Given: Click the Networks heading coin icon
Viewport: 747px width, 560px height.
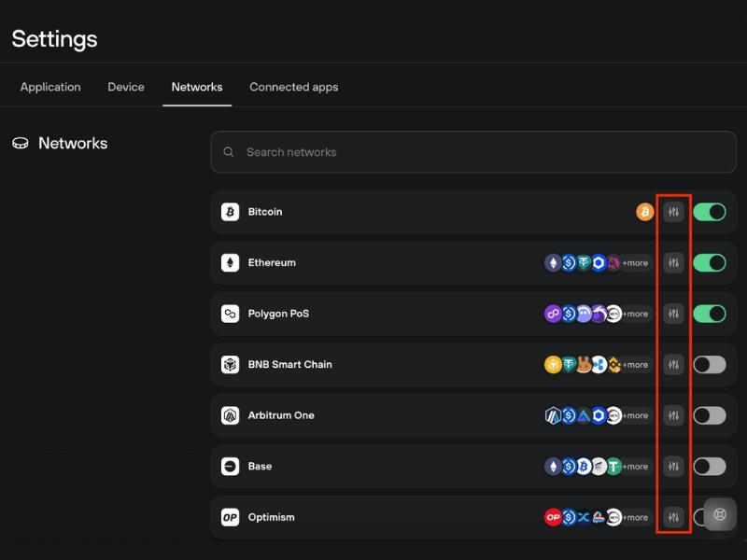Looking at the screenshot, I should click(20, 144).
